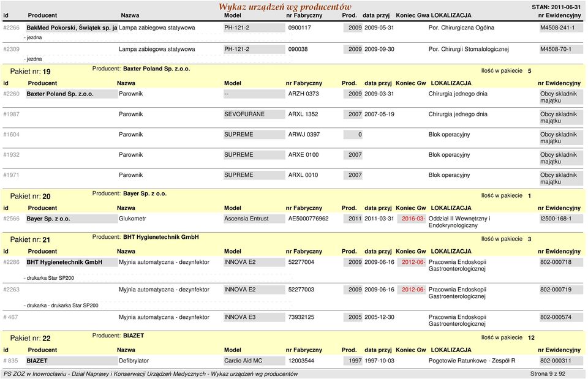588x379 pixels.
Task: Select model 'INNOVA E3'
Action: tap(239, 317)
